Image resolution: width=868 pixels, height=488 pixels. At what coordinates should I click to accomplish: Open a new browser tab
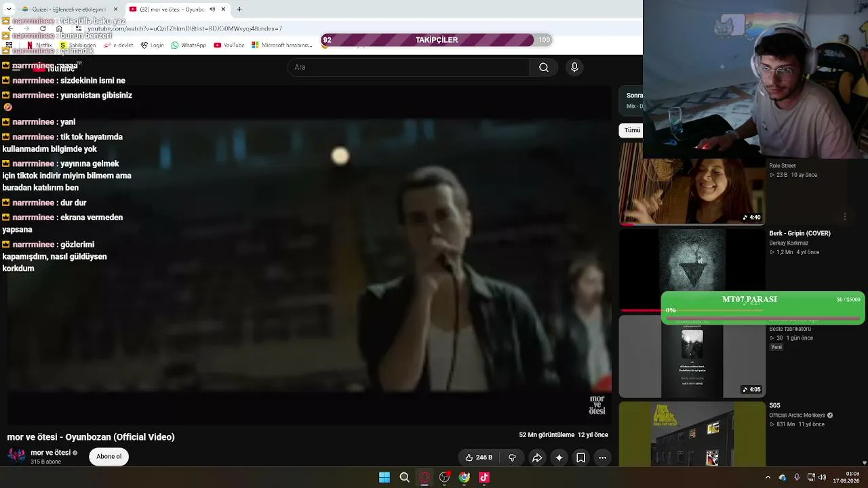click(x=239, y=9)
